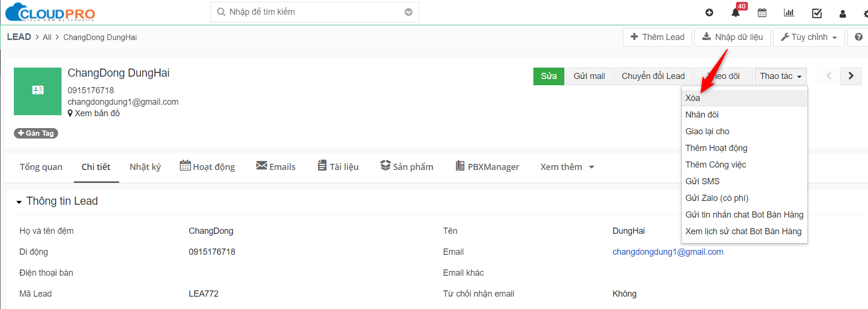Open Tùy chỉnh dropdown
868x309 pixels.
pos(809,37)
